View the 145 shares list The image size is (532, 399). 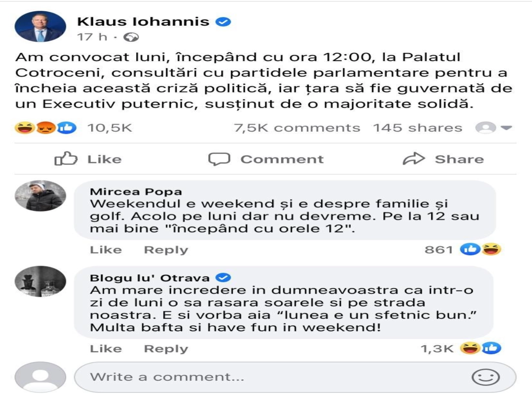[418, 128]
